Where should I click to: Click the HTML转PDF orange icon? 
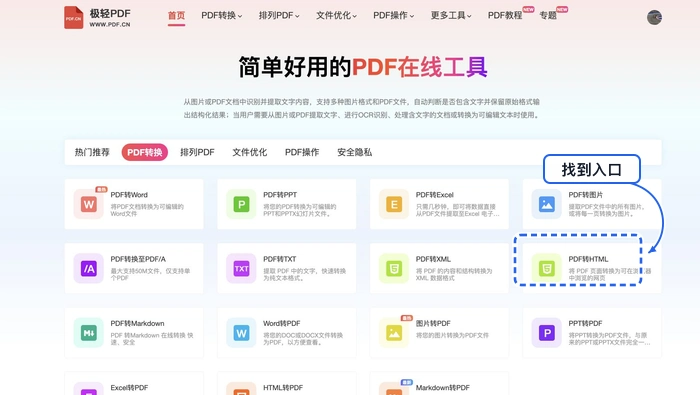241,389
